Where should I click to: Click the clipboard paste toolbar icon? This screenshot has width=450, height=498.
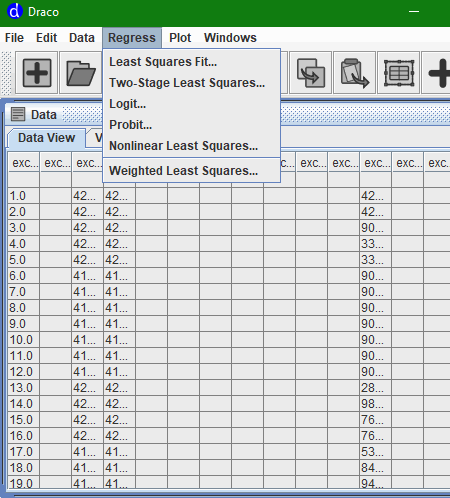(354, 73)
